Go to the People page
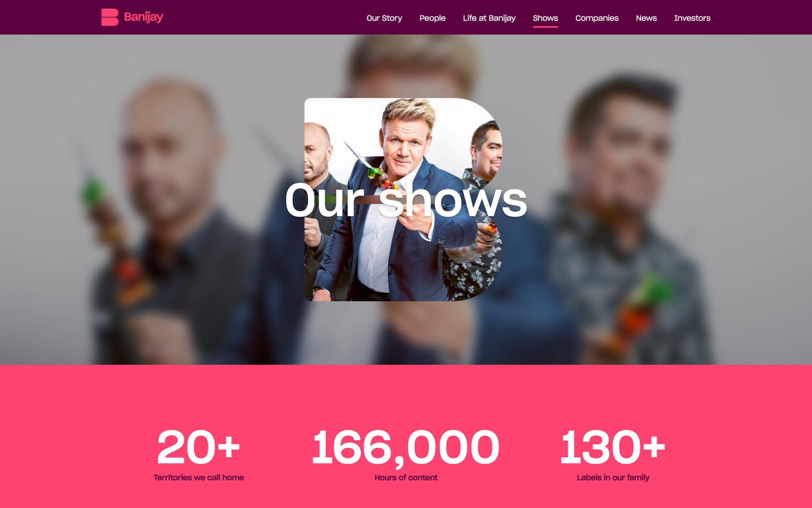The width and height of the screenshot is (812, 508). pos(432,18)
